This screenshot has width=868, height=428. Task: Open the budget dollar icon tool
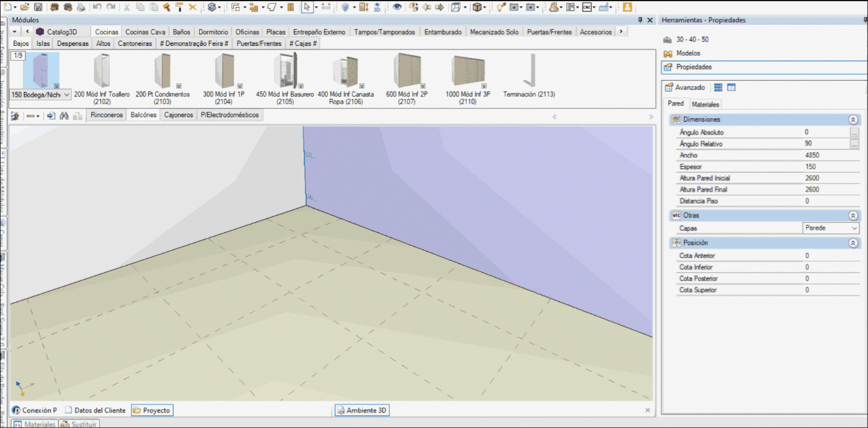click(x=211, y=7)
